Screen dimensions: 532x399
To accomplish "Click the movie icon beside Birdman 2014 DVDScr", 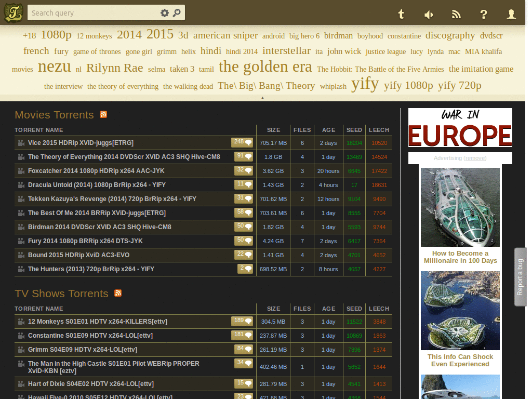I will (21, 227).
